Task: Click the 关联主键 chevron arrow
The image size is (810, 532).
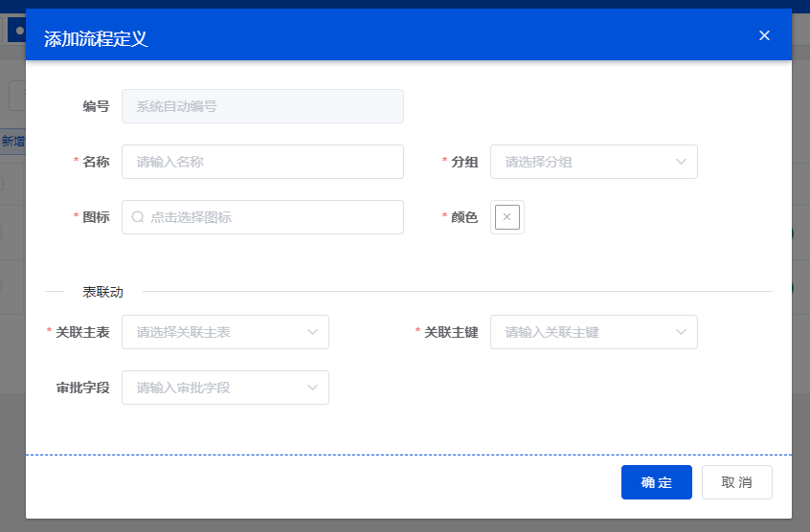Action: pyautogui.click(x=681, y=332)
